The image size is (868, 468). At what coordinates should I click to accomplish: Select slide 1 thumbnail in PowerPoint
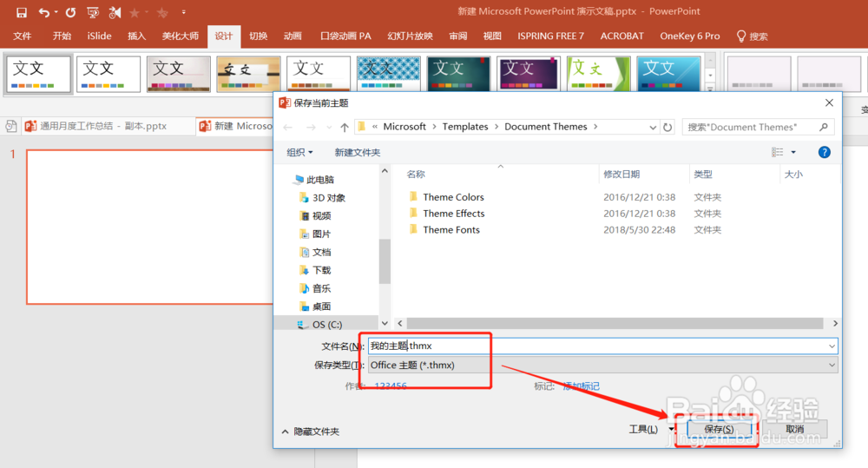coord(149,227)
